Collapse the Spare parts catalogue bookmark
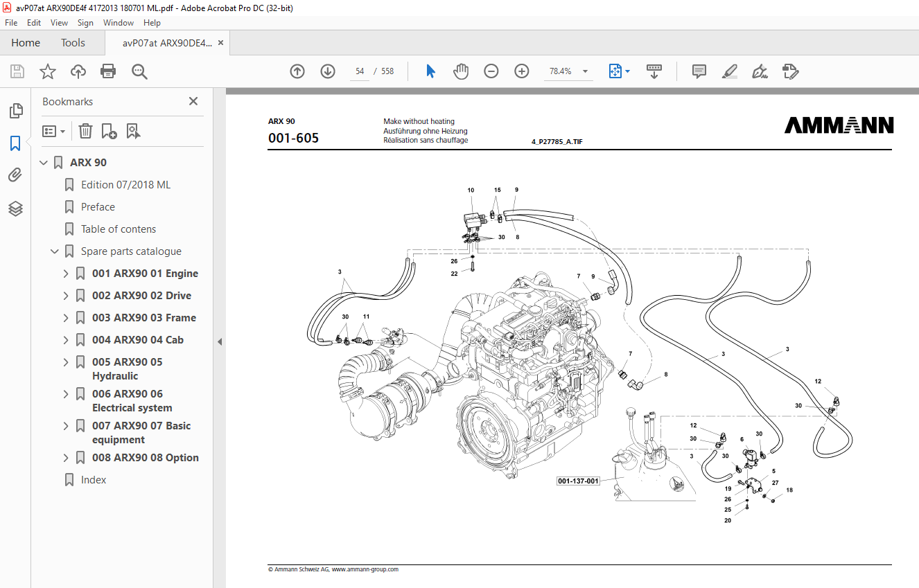919x588 pixels. click(x=55, y=251)
